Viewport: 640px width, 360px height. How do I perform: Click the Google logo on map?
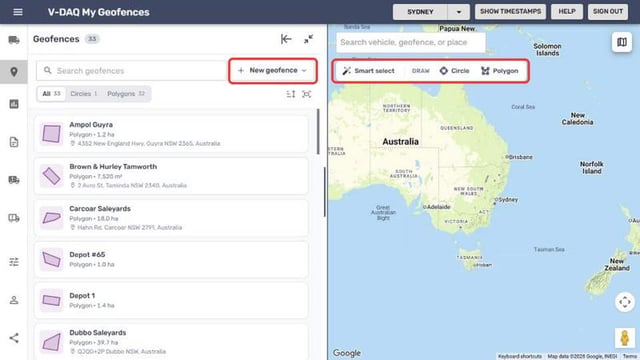[x=347, y=353]
